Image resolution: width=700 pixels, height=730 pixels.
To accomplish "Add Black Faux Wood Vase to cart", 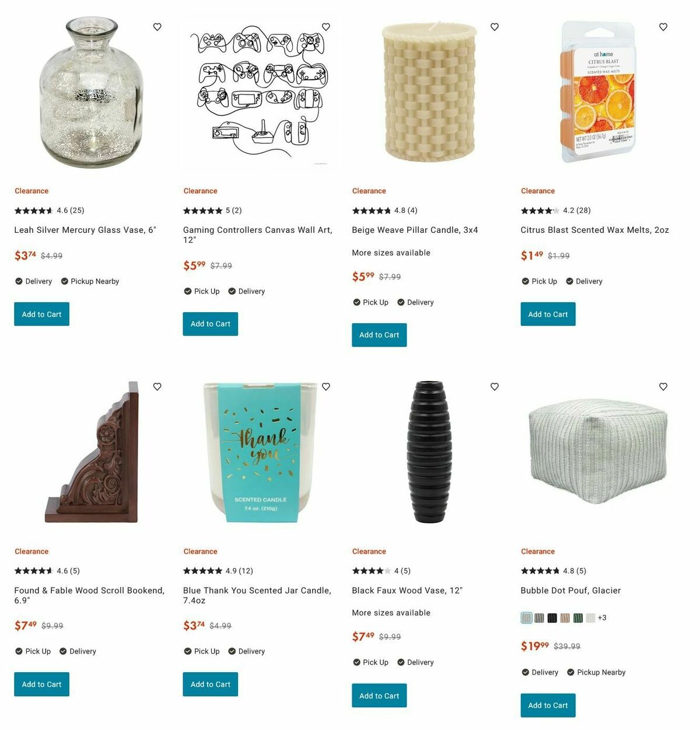I will click(x=379, y=695).
